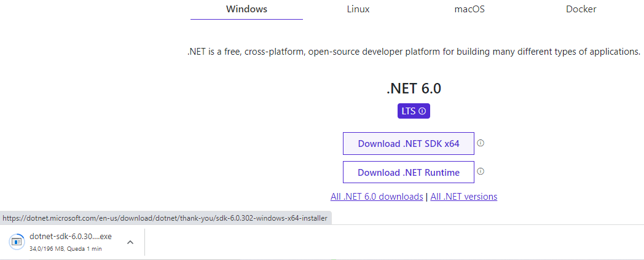644x260 pixels.
Task: Click the dotnet-sdk exe file icon in downloads bar
Action: coord(17,242)
